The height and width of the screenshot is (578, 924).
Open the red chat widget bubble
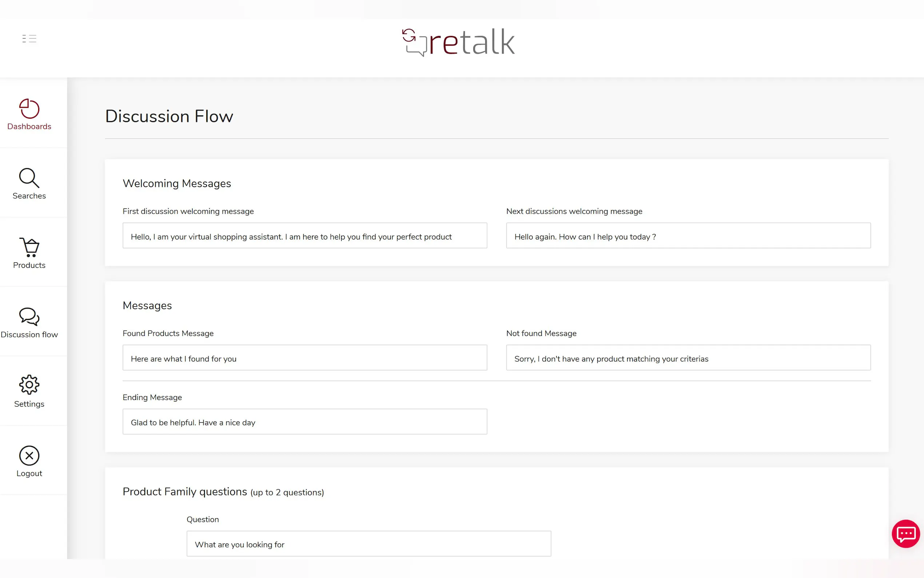coord(905,534)
